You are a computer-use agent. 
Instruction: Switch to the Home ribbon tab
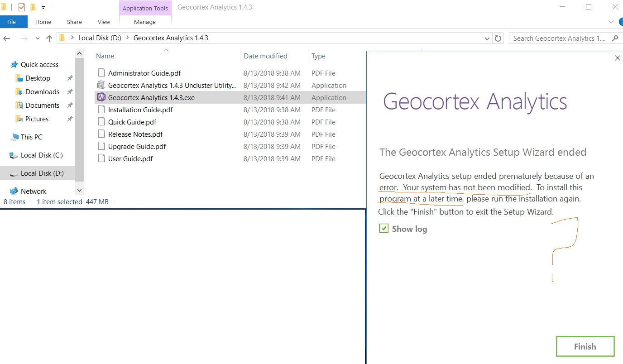pos(43,22)
